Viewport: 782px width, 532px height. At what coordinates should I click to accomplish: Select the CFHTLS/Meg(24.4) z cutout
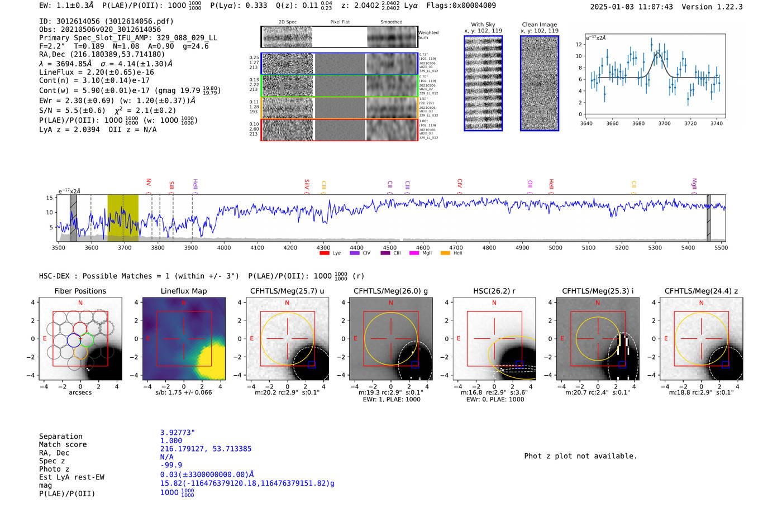click(701, 339)
